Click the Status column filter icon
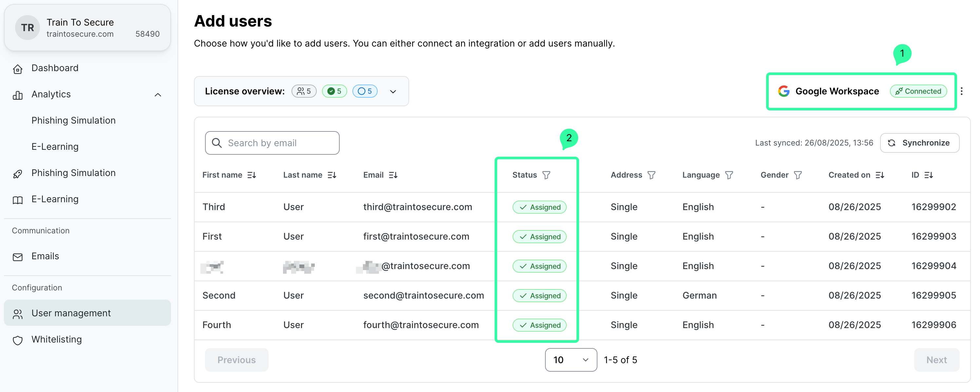This screenshot has width=980, height=392. pyautogui.click(x=546, y=175)
